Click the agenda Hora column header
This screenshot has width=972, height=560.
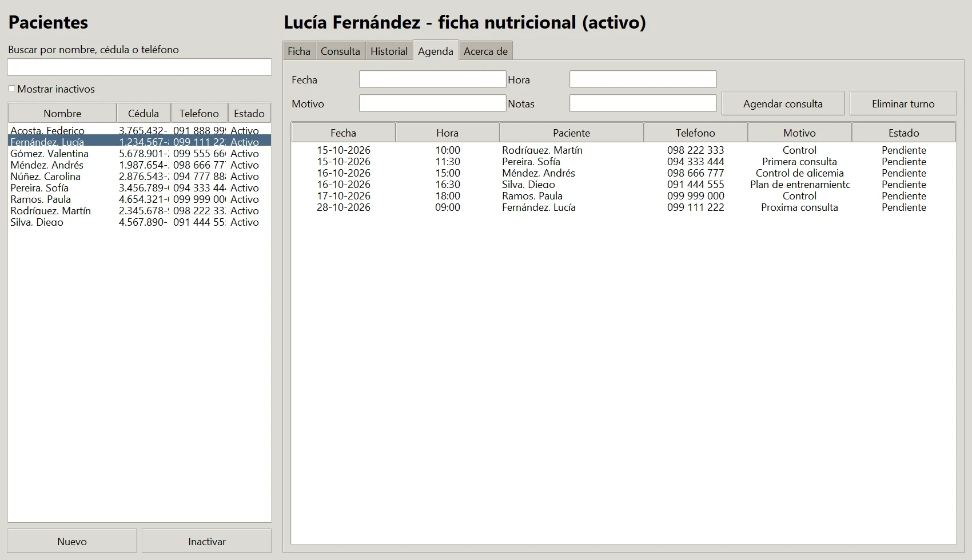point(447,133)
